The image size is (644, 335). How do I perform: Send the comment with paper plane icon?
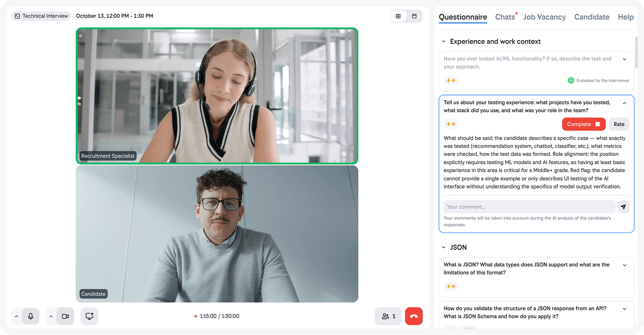pyautogui.click(x=623, y=207)
